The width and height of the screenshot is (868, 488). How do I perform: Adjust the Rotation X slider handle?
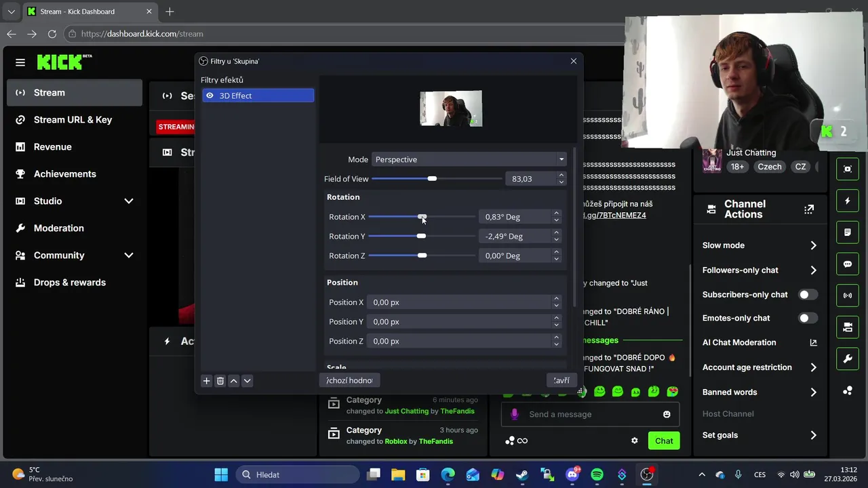422,217
